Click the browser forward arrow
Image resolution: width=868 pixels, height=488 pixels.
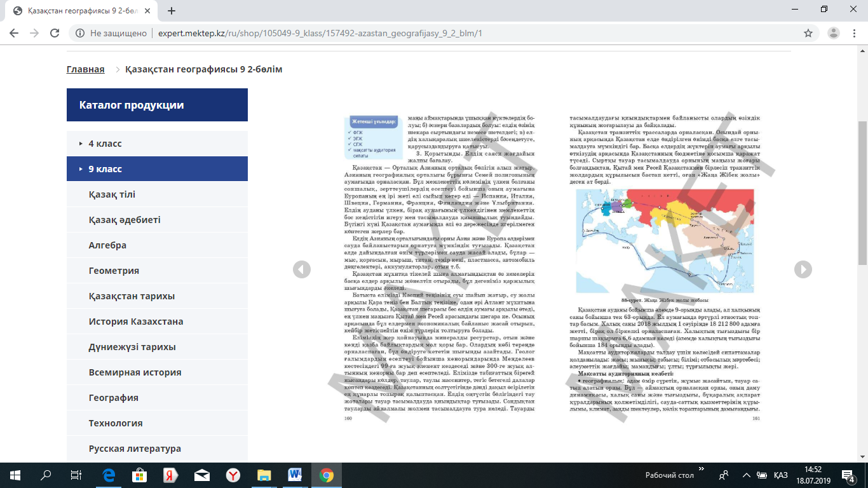click(x=34, y=33)
